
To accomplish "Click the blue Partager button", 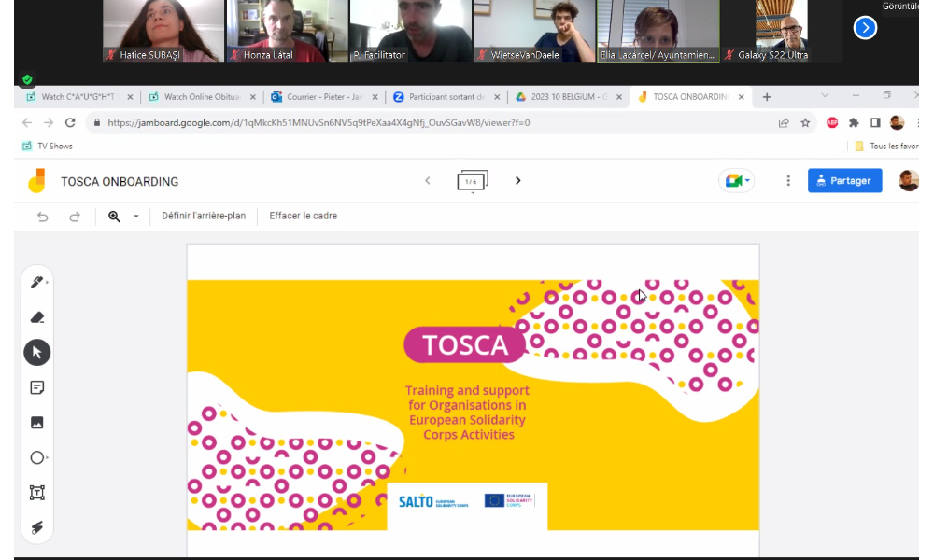I will click(x=844, y=180).
